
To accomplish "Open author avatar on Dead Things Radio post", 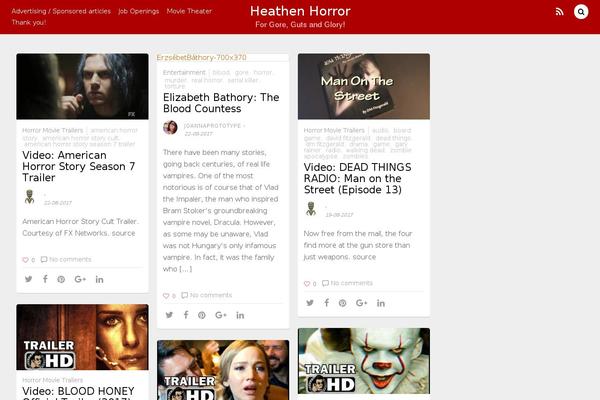I will tap(311, 209).
